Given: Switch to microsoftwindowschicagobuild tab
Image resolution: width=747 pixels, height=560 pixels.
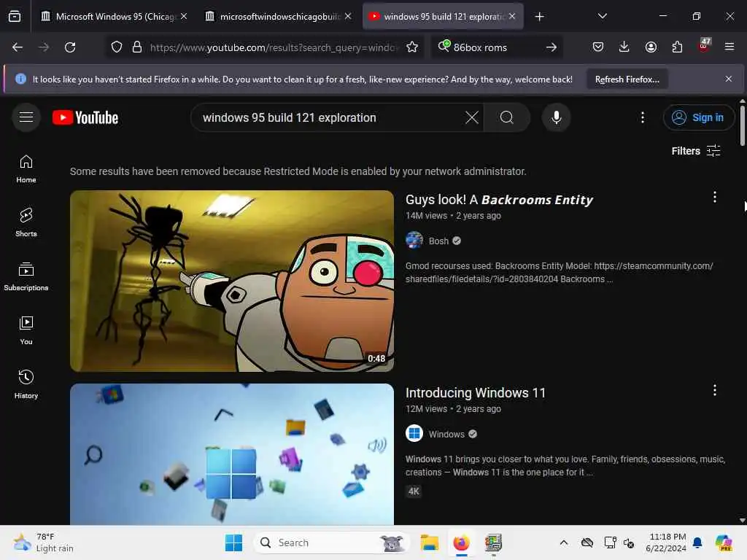Looking at the screenshot, I should point(279,17).
